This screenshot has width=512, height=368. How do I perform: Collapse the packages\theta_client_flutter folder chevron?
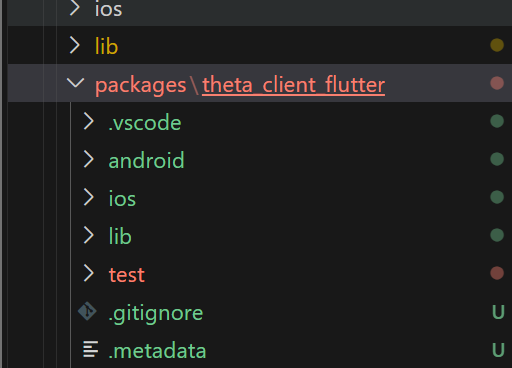click(75, 82)
